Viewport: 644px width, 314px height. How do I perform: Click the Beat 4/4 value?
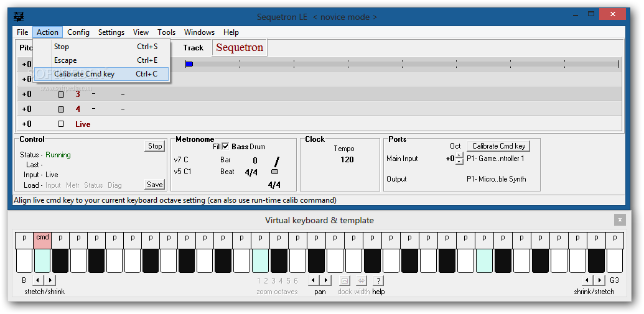[x=251, y=172]
